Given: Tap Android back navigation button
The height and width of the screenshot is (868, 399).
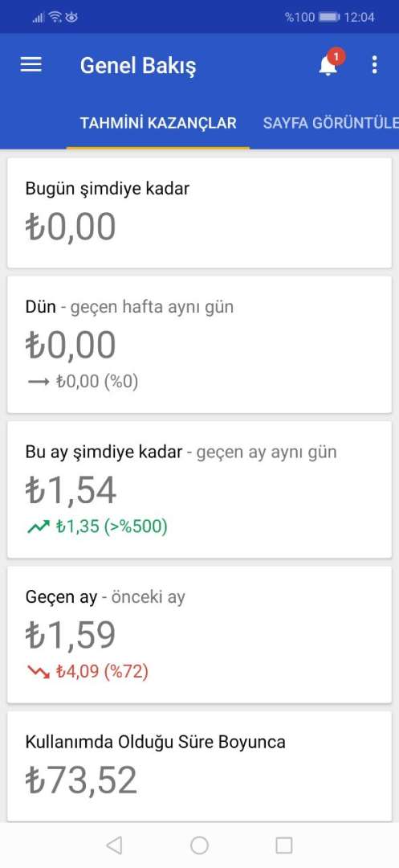Looking at the screenshot, I should (114, 845).
